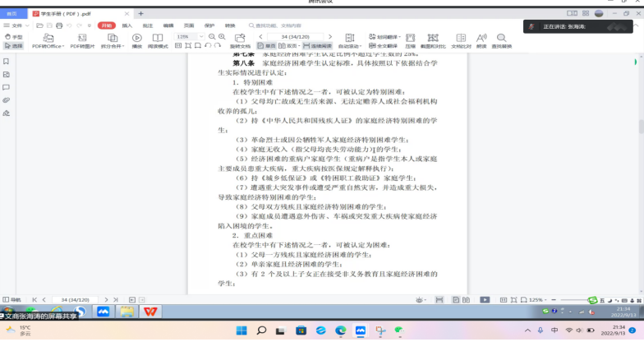This screenshot has height=342, width=644.
Task: Open the 125% zoom level dropdown
Action: coord(189,37)
